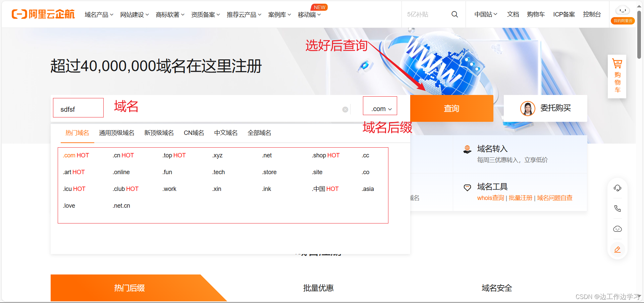Expand the 推荐云产品 menu
The width and height of the screenshot is (644, 303).
point(244,15)
